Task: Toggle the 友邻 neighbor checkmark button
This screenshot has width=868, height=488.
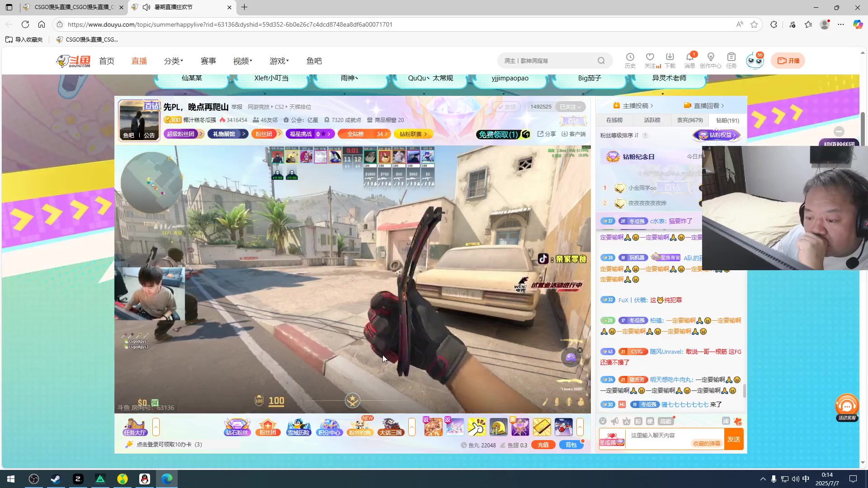Action: [x=506, y=107]
